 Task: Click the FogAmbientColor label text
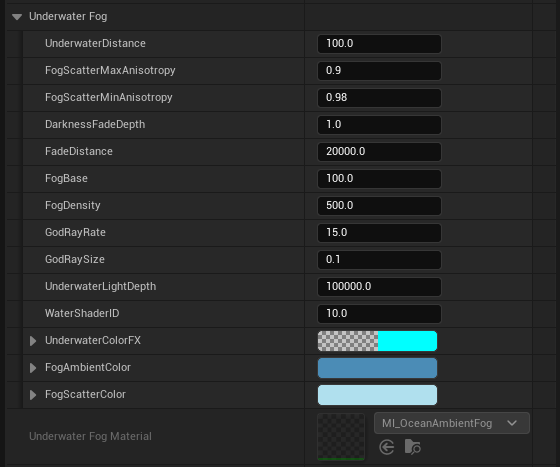[x=88, y=368]
